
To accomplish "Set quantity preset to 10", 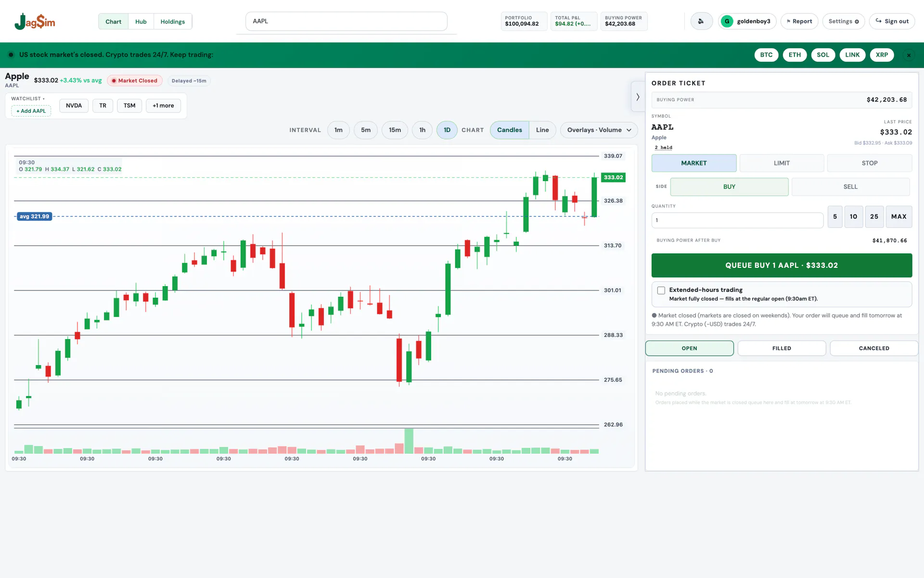I will (853, 217).
